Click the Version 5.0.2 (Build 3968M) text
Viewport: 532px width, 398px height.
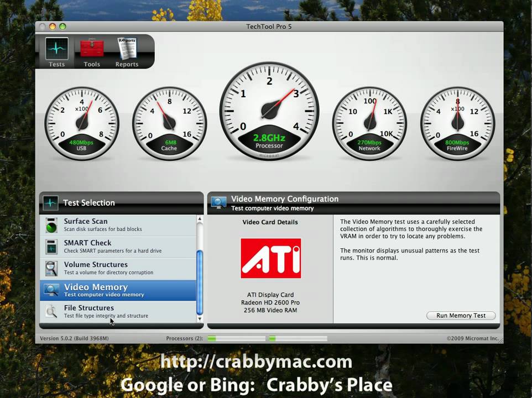[x=74, y=338]
